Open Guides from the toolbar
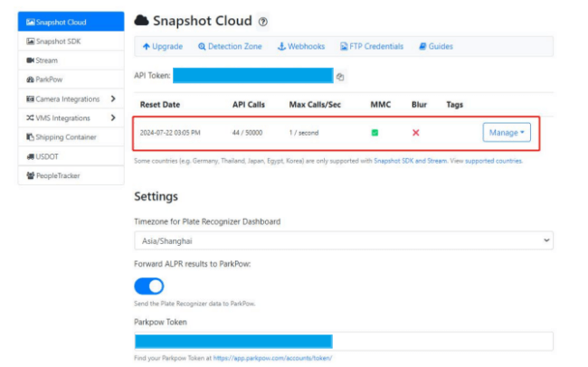 point(436,46)
